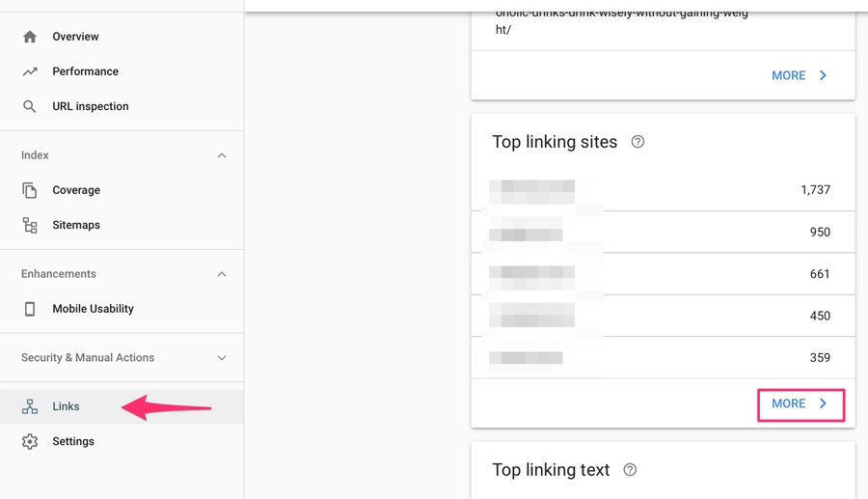Image resolution: width=868 pixels, height=499 pixels.
Task: Click the Performance trend icon
Action: coord(30,71)
